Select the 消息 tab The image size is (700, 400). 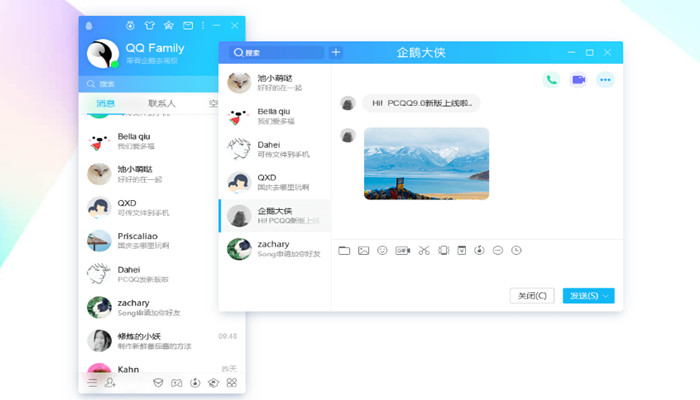pyautogui.click(x=105, y=103)
